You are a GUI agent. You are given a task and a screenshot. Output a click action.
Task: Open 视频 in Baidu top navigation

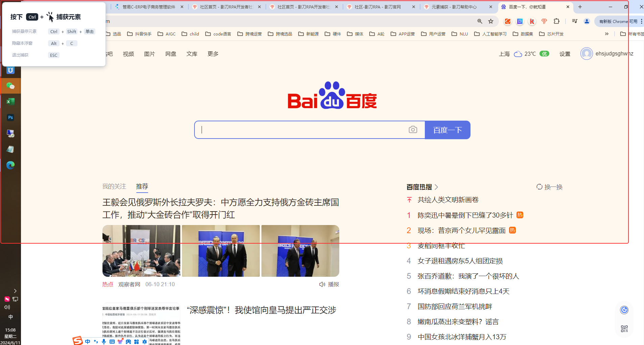tap(129, 54)
